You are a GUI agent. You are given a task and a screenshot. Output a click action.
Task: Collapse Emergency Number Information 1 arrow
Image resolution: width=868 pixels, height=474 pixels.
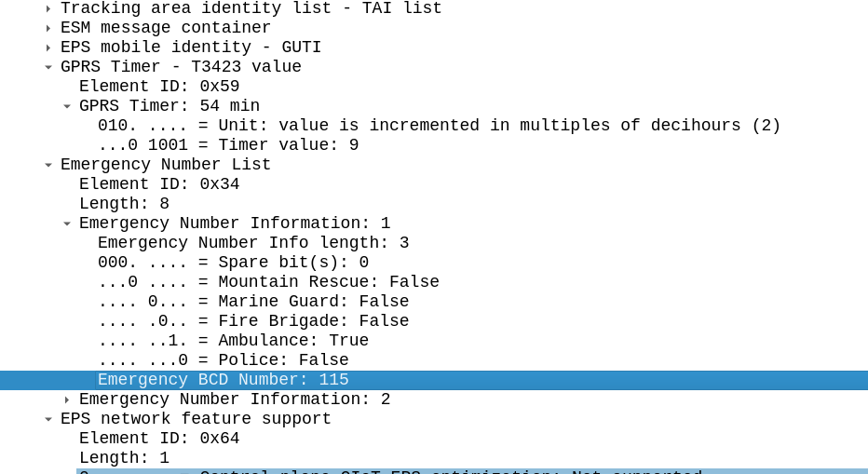[67, 223]
